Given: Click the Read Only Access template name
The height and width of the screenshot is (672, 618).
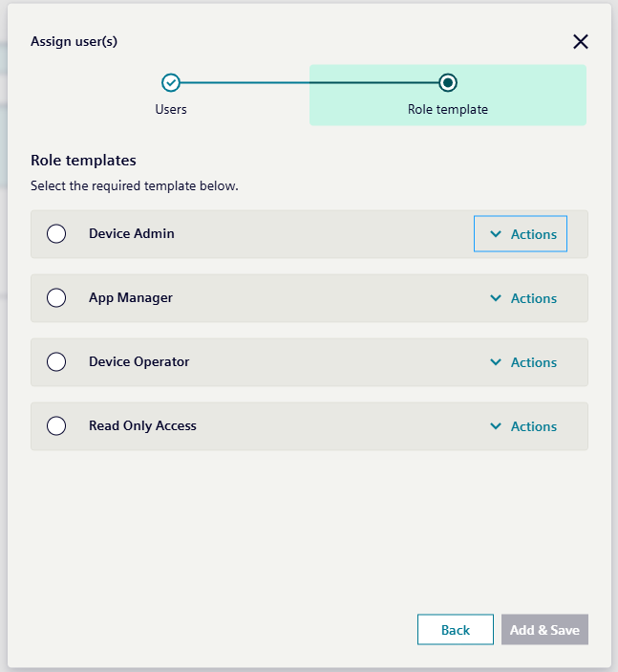Looking at the screenshot, I should click(142, 425).
